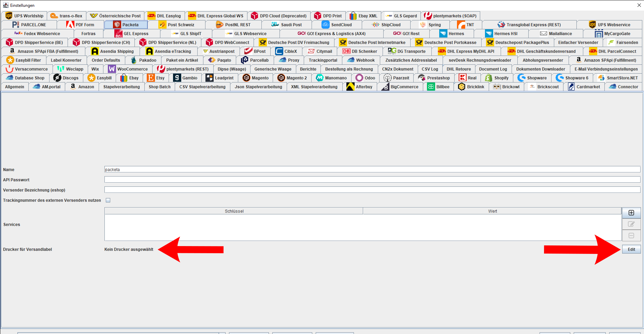Click Edit button for label printer
The width and height of the screenshot is (644, 334).
coord(631,249)
